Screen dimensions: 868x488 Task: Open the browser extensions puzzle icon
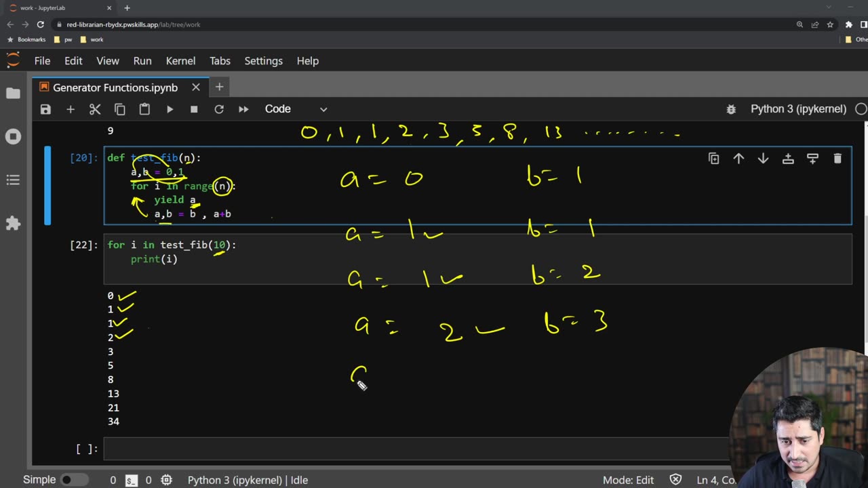[848, 24]
